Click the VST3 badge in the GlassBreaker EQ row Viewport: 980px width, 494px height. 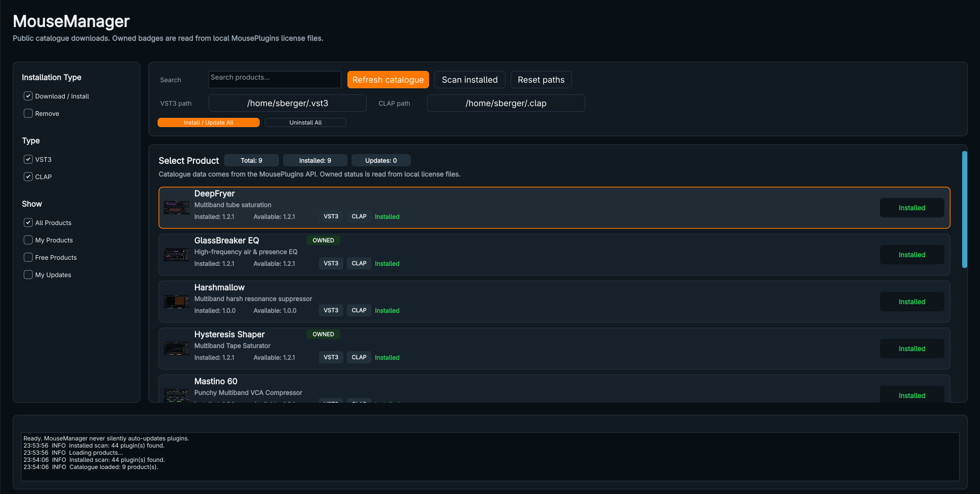[331, 263]
